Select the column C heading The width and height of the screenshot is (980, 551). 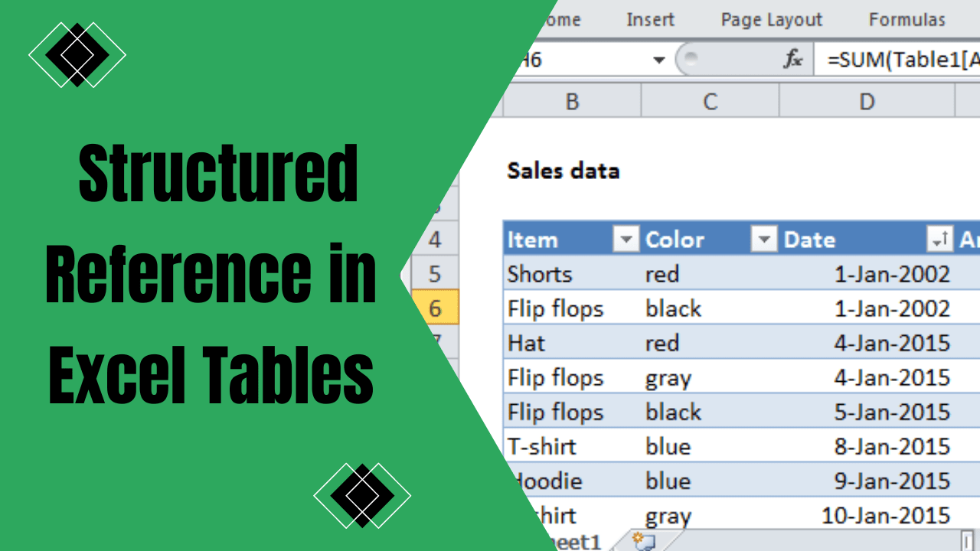coord(710,100)
